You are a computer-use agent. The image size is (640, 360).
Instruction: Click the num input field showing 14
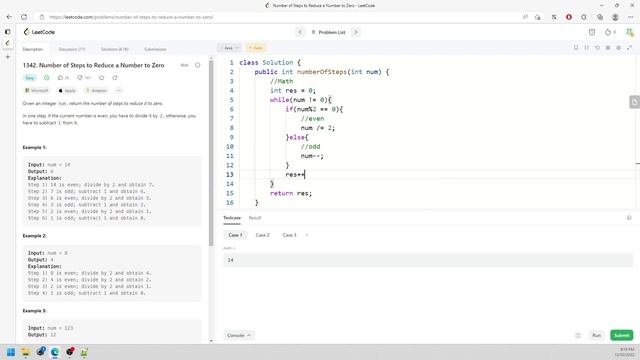(428, 260)
